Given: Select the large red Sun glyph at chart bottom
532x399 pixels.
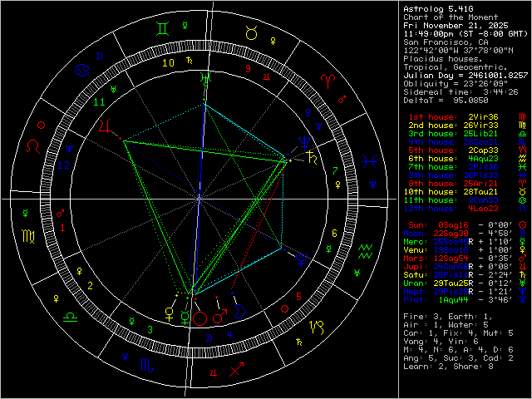Looking at the screenshot, I should 199,319.
